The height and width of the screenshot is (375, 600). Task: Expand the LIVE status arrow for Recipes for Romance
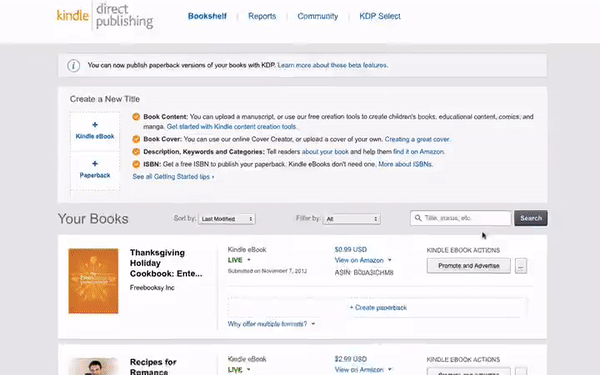click(249, 369)
